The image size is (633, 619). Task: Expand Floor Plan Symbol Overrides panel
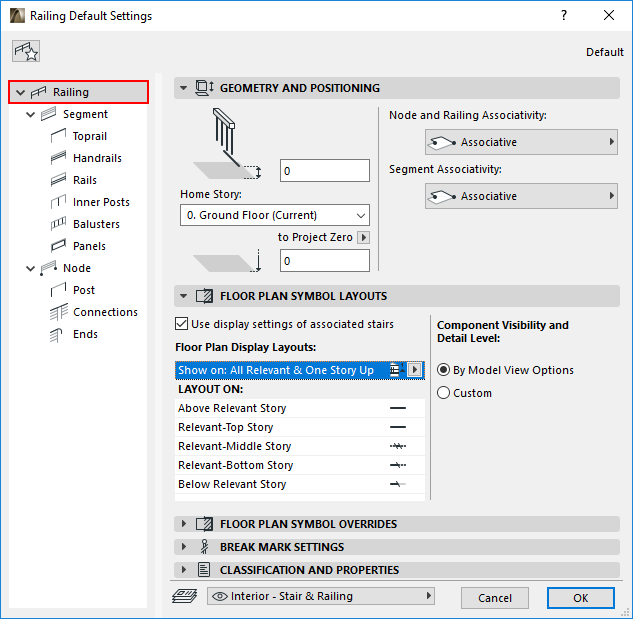(x=183, y=524)
